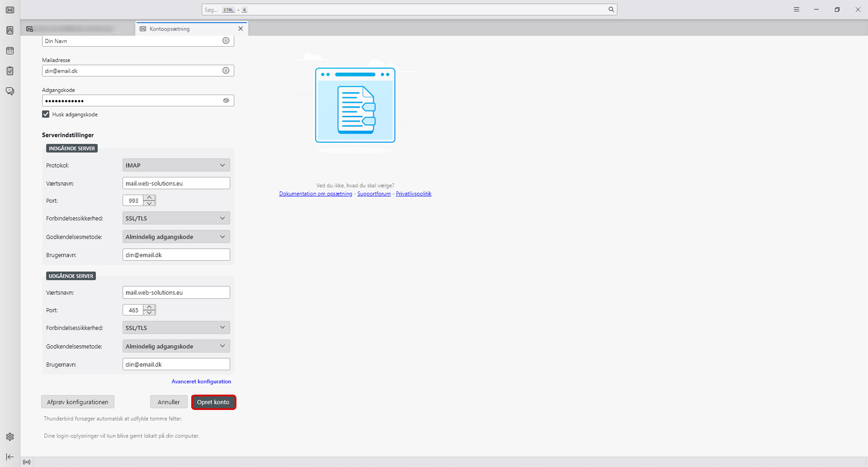Expand the Protokol IMAP dropdown
This screenshot has width=868, height=467.
pyautogui.click(x=176, y=165)
